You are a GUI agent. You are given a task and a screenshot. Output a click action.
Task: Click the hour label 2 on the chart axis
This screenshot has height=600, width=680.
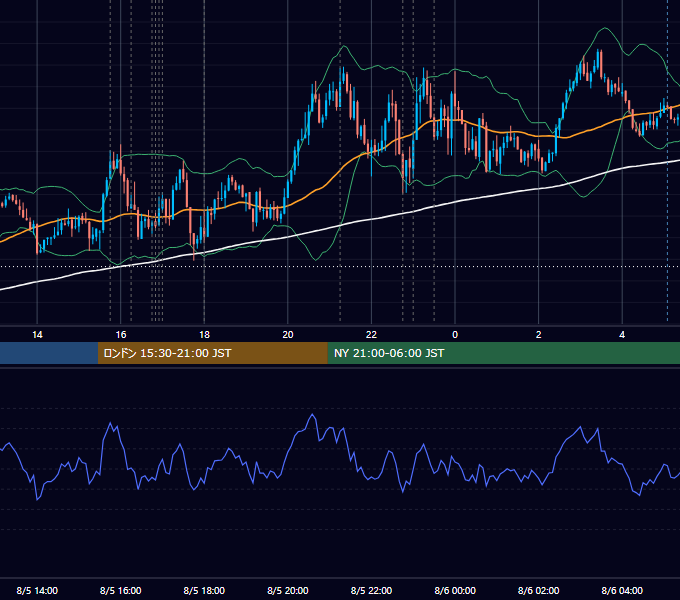539,335
